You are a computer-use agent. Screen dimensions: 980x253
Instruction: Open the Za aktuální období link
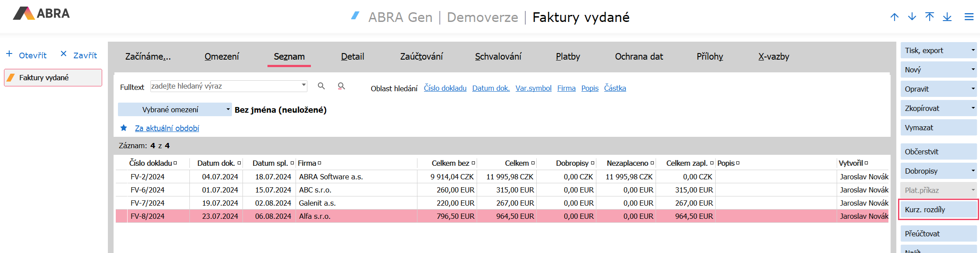[x=167, y=128]
